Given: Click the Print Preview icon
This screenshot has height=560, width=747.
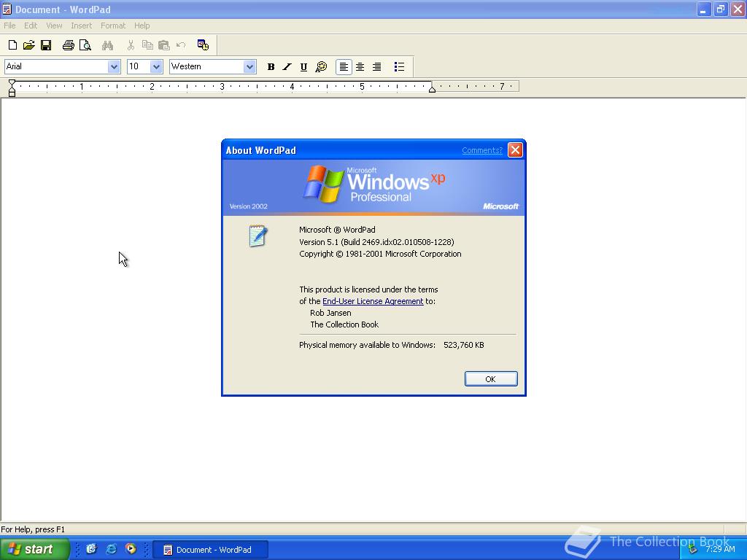Looking at the screenshot, I should tap(85, 45).
